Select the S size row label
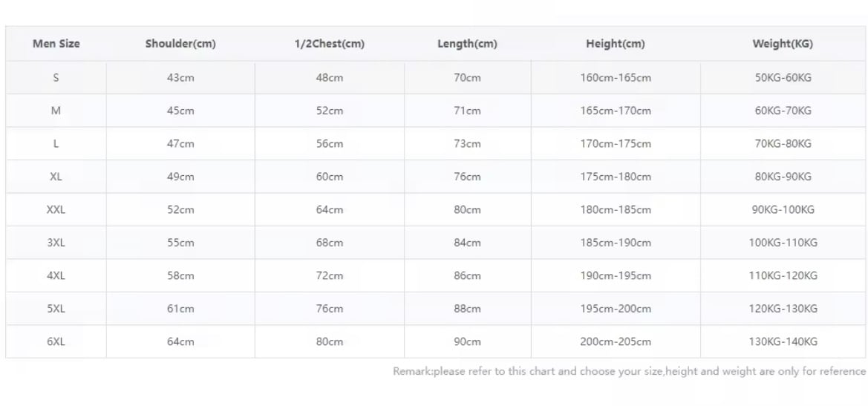This screenshot has width=868, height=406. click(x=56, y=78)
